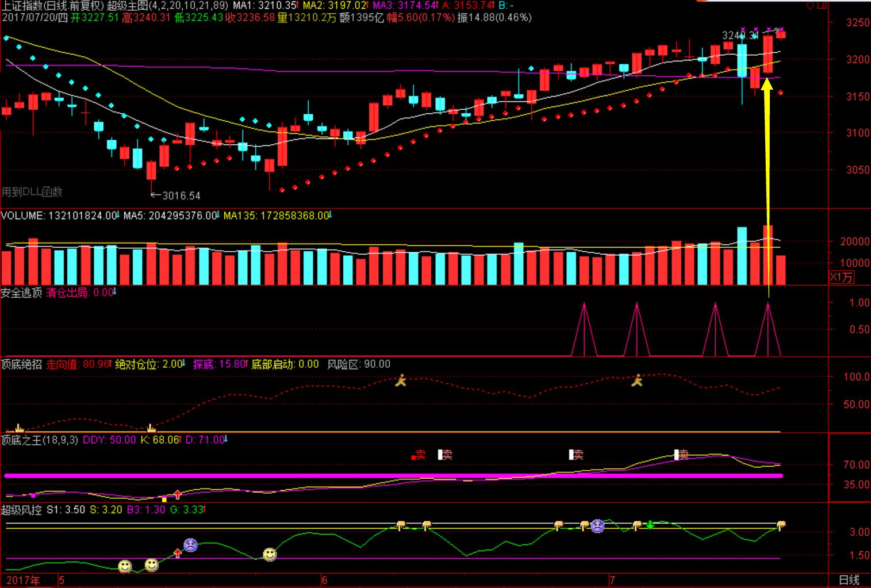The height and width of the screenshot is (588, 871).
Task: Click the red up arrow in 顶底之王 panel
Action: pyautogui.click(x=178, y=494)
